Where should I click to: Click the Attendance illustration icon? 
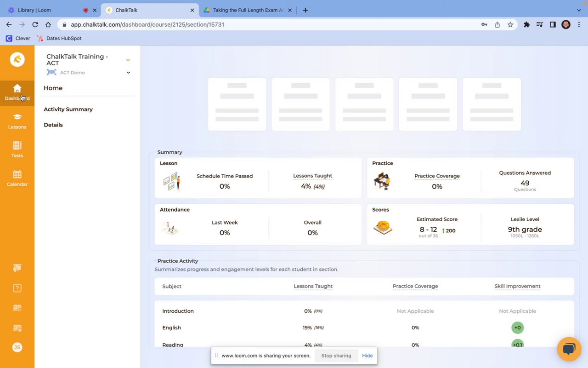[170, 228]
